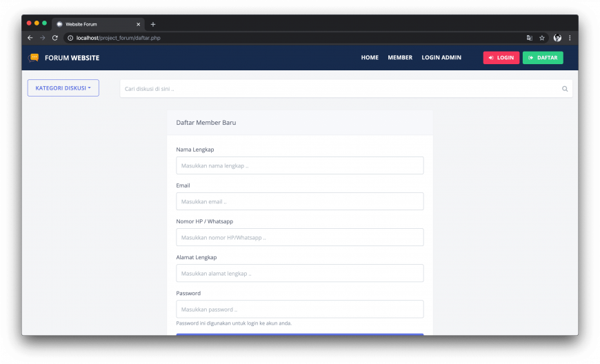Open LOGIN ADMIN in navbar
Screen dimensions: 600x364
tap(441, 57)
